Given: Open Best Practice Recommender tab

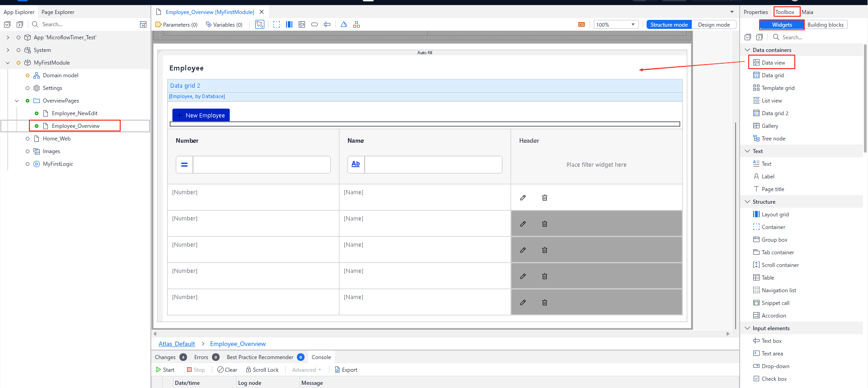Looking at the screenshot, I should [265, 357].
